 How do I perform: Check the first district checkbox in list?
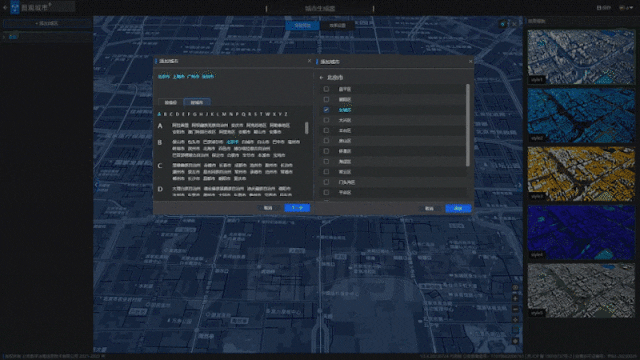326,89
